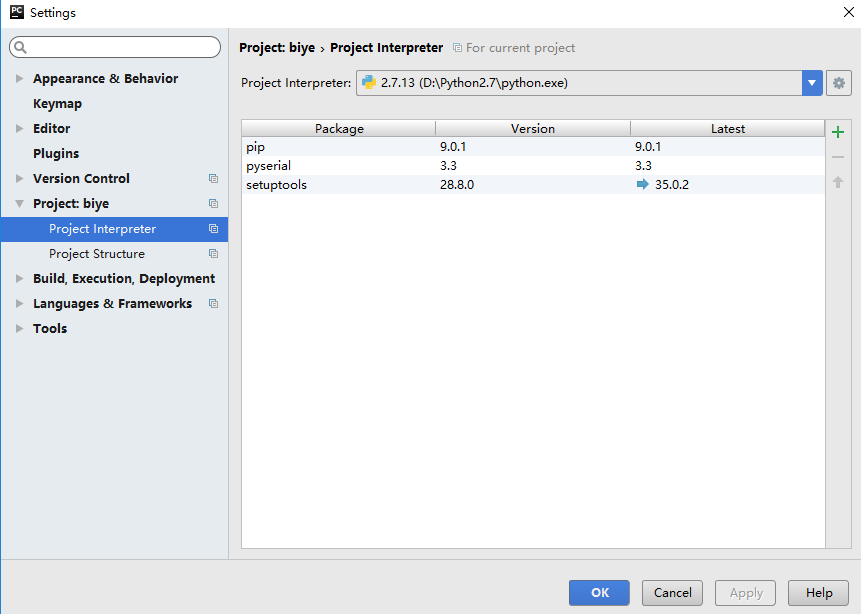Click the PyCharm logo in title bar
The height and width of the screenshot is (614, 861).
click(x=17, y=12)
